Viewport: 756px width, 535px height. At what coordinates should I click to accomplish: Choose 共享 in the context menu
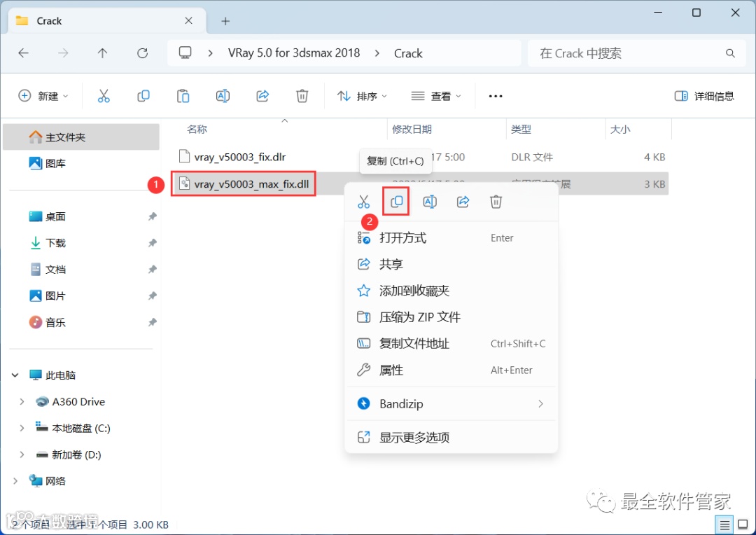tap(451, 265)
